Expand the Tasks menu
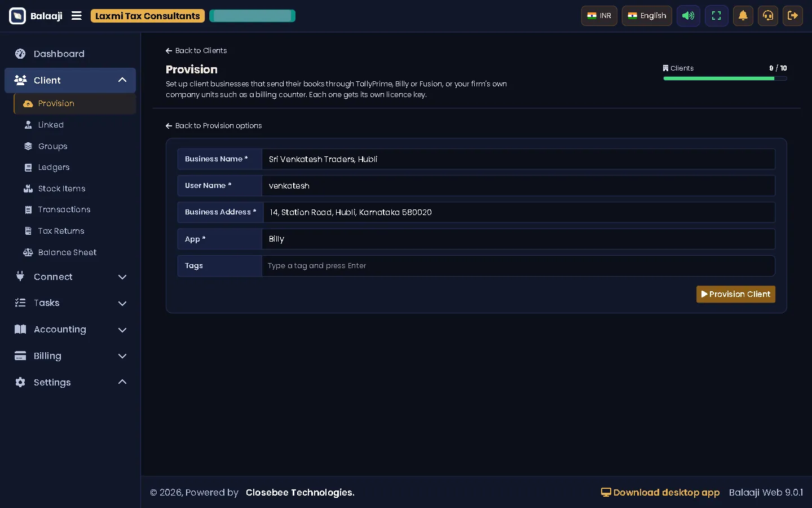 [70, 303]
